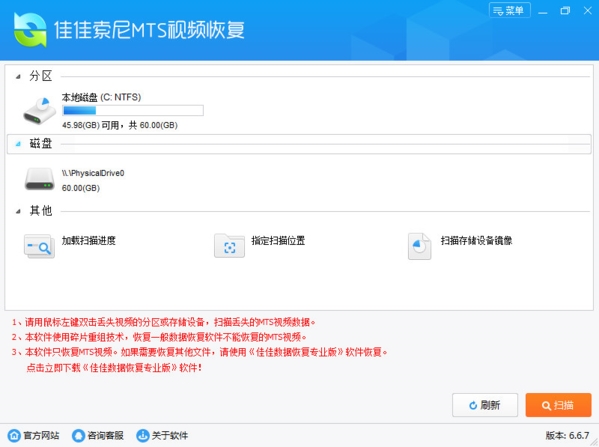
Task: Start scan with orange 扫描 button
Action: 558,405
